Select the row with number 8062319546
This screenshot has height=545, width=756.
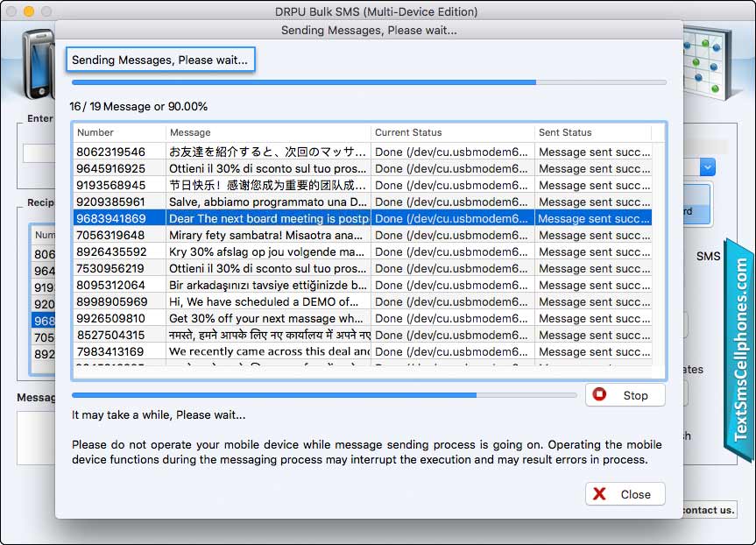pos(362,152)
